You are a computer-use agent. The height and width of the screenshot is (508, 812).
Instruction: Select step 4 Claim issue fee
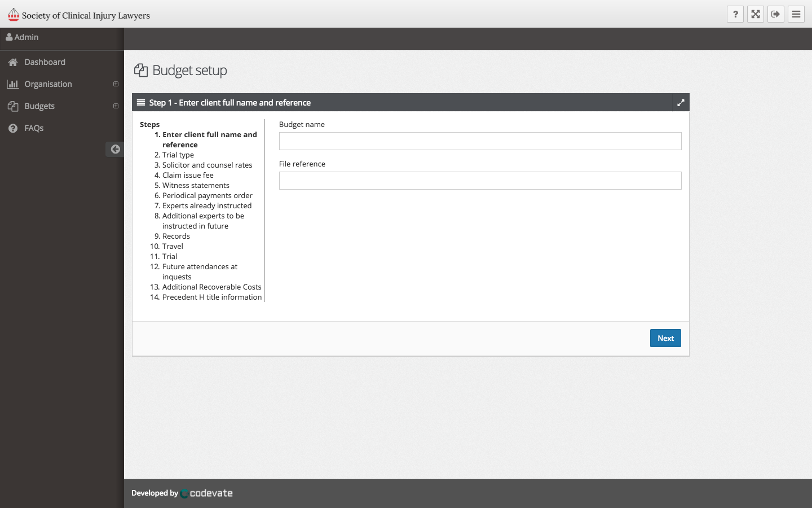[x=188, y=175]
